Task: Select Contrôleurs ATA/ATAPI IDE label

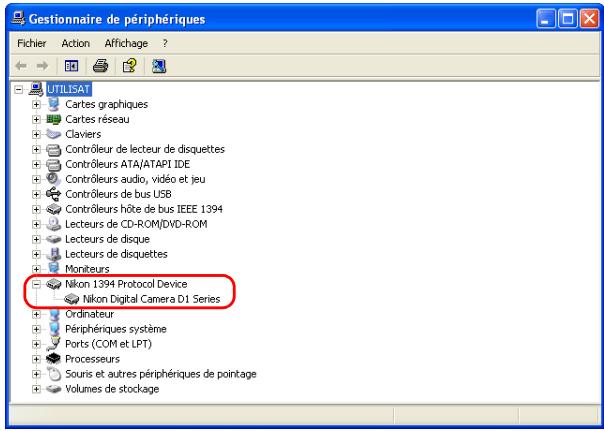Action: click(128, 164)
